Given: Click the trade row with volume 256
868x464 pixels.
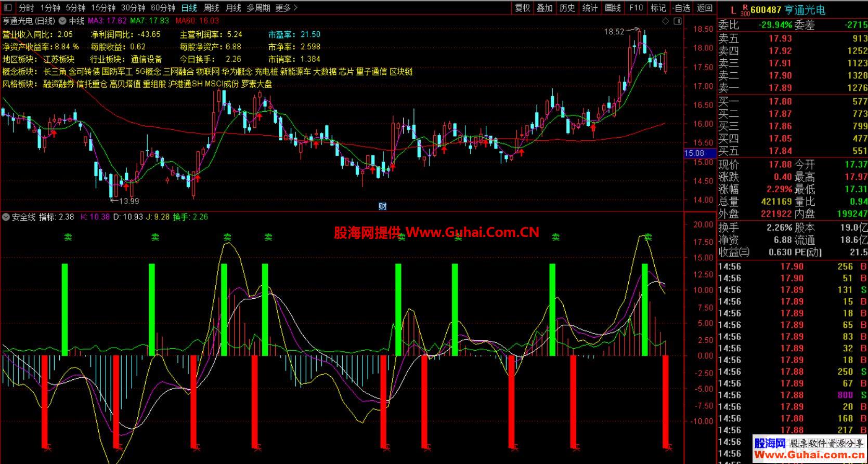Looking at the screenshot, I should (x=793, y=267).
